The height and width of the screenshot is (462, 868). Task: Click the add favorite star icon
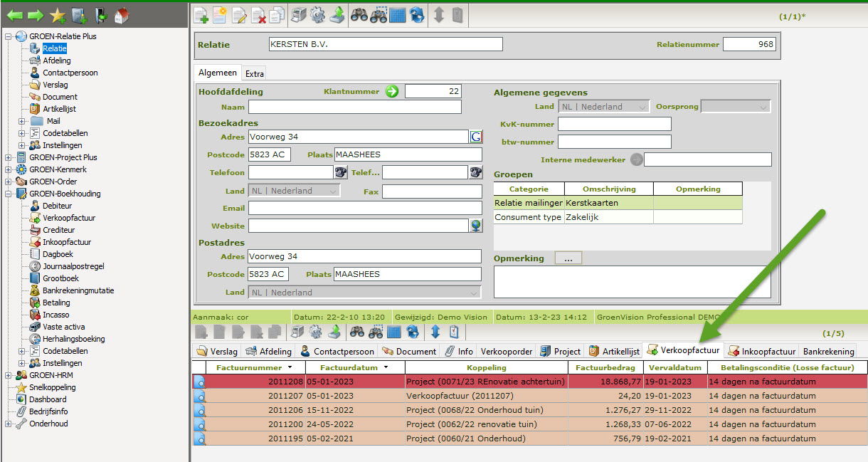pyautogui.click(x=58, y=15)
